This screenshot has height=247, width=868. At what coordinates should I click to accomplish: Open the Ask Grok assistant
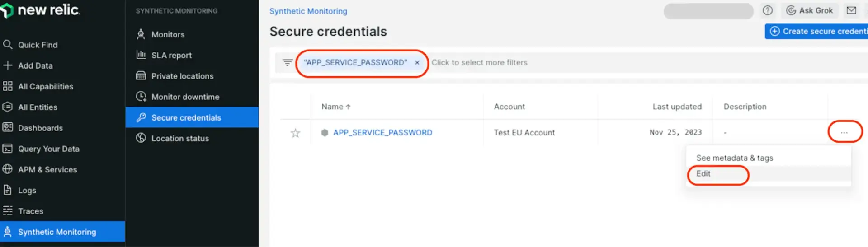[810, 10]
